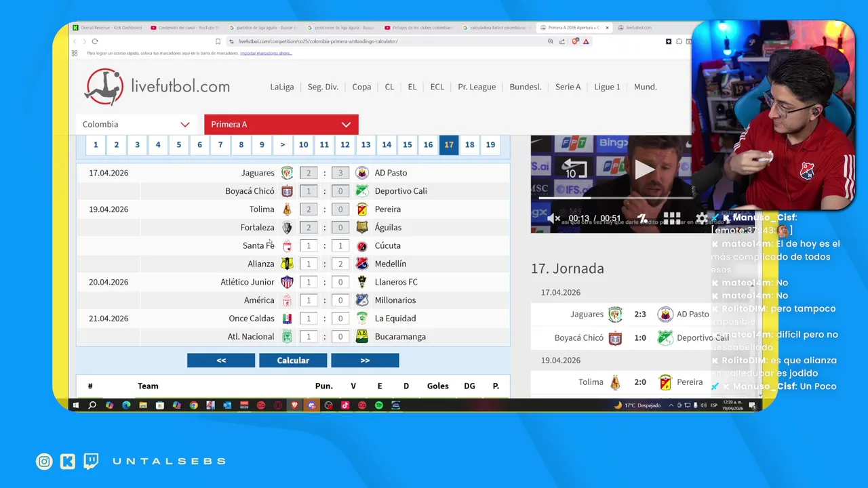Go to matchday 16
This screenshot has height=488, width=868.
click(x=428, y=144)
